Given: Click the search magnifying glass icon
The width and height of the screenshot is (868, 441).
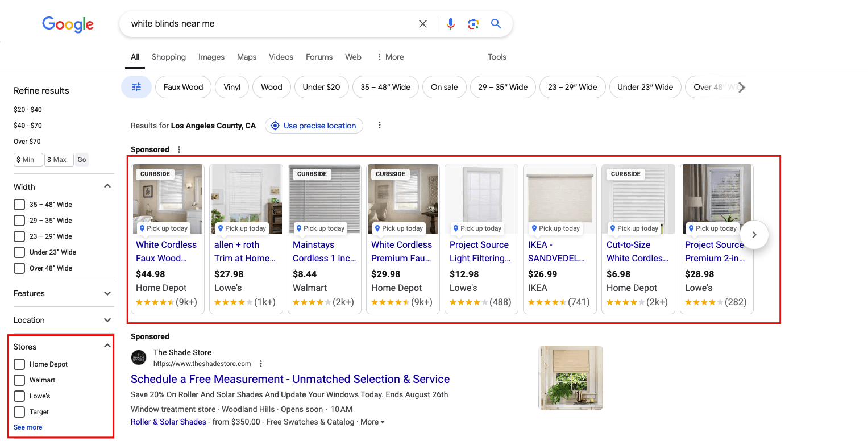Looking at the screenshot, I should coord(495,23).
